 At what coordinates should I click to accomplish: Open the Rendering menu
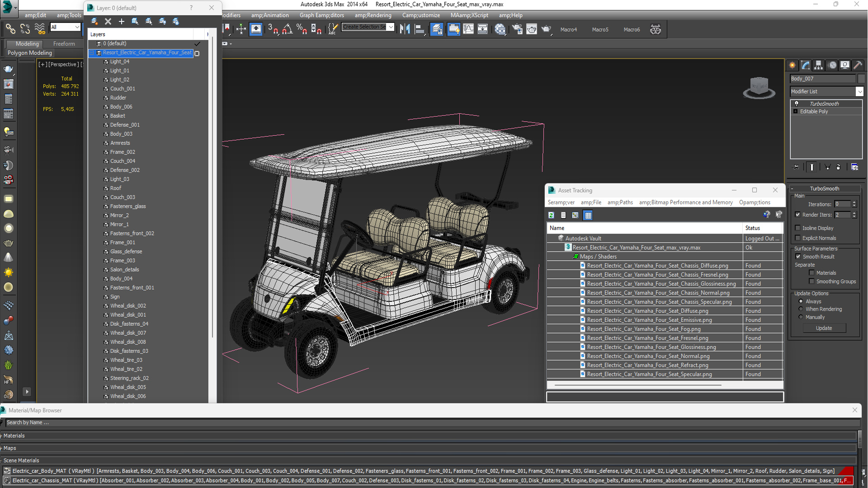click(x=373, y=15)
